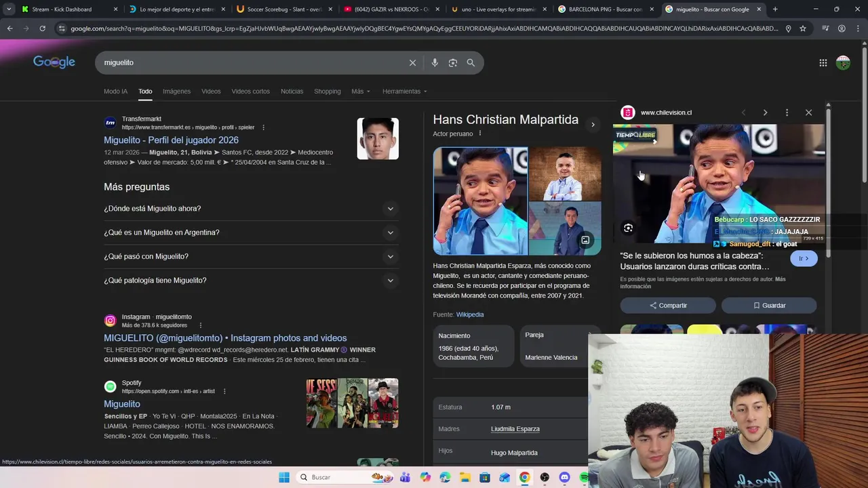Open Liudmila Esparza link
This screenshot has width=868, height=488.
515,429
